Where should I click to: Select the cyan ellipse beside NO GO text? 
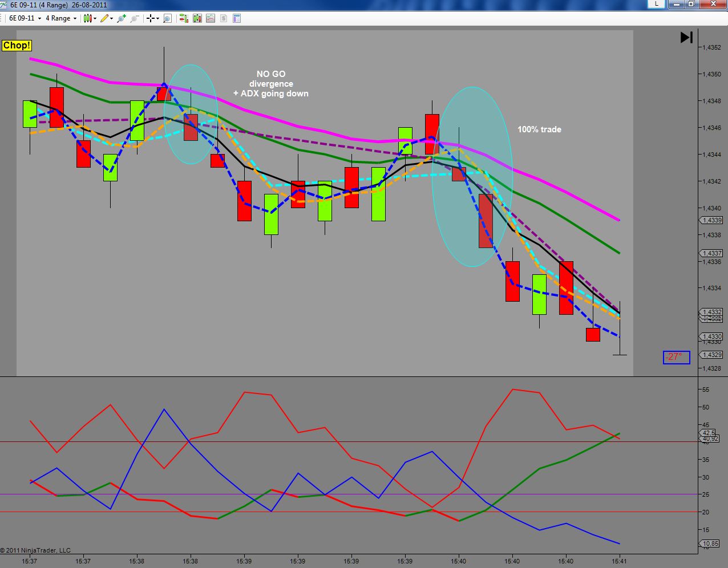[191, 114]
